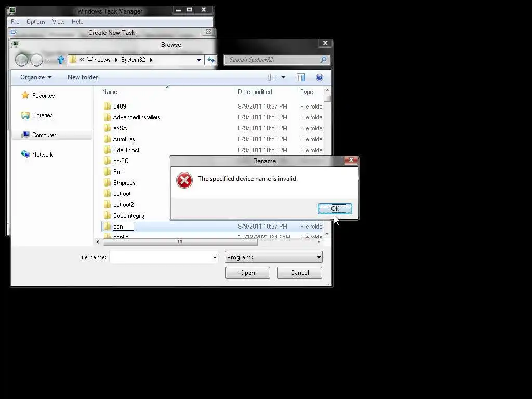Click the Refresh icon beside the address bar
The image size is (532, 399).
click(211, 60)
